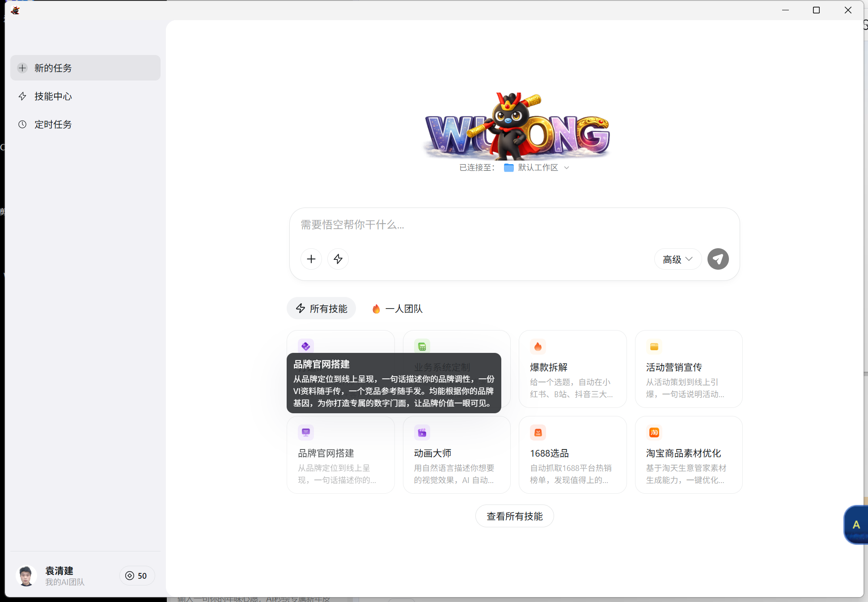Viewport: 868px width, 602px height.
Task: Expand the 高级 mode dropdown
Action: (x=677, y=259)
